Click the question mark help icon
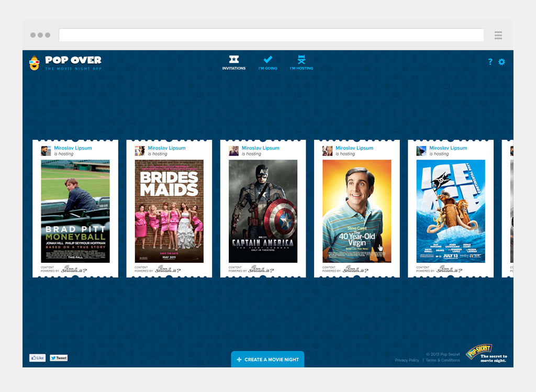The width and height of the screenshot is (536, 392). click(490, 62)
